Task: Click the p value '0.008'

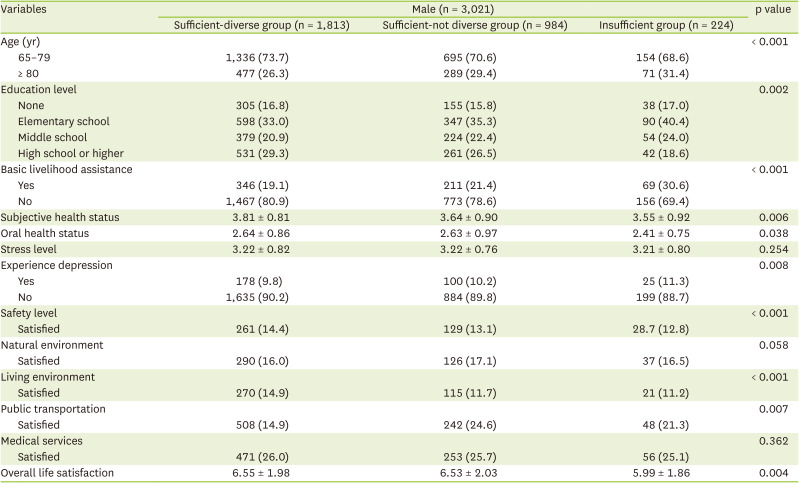Action: coord(774,265)
